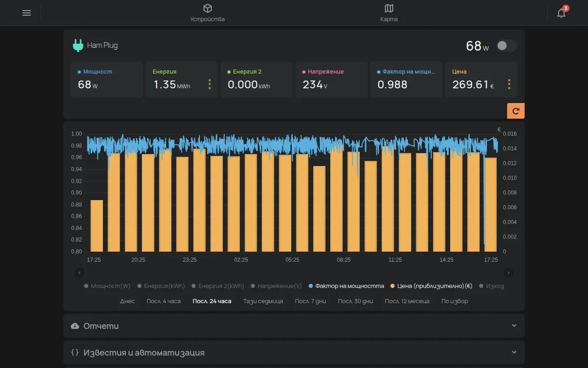Open the Устройства devices cube icon
Screen dimensions: 588x368
tap(208, 8)
